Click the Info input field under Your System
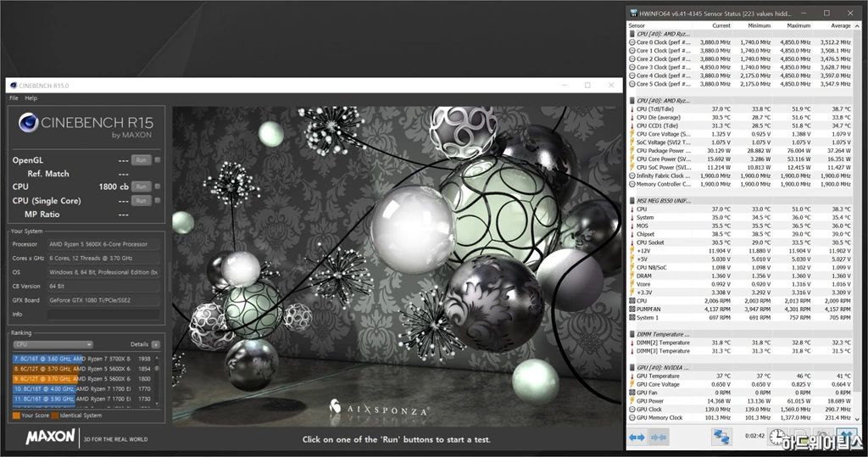Screen dimensions: 868x457 103,314
